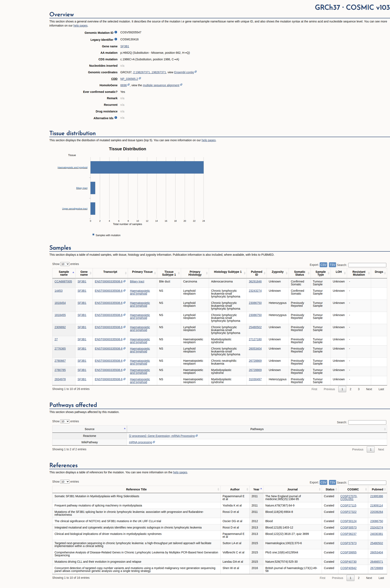Open Ensembl contig link
Viewport: 390px width, 588px height.
184,72
